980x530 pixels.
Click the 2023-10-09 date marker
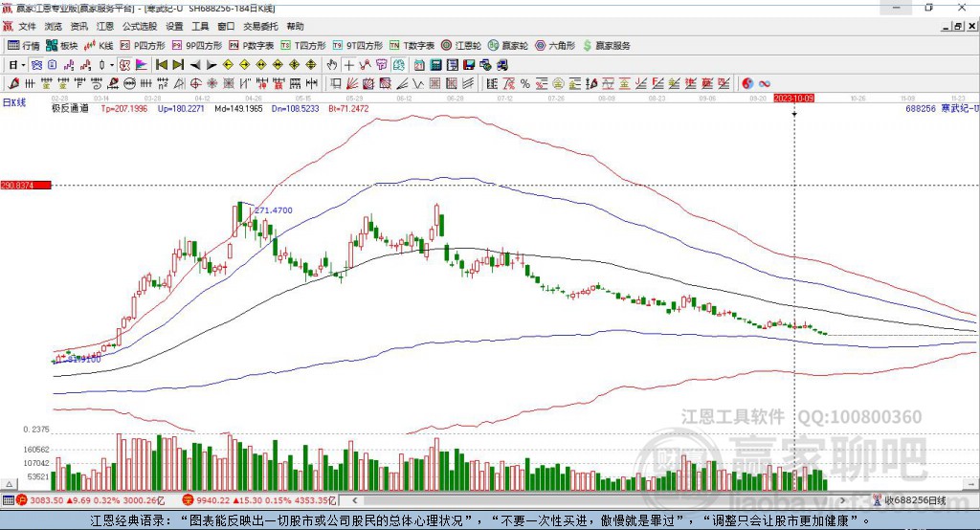tap(793, 99)
